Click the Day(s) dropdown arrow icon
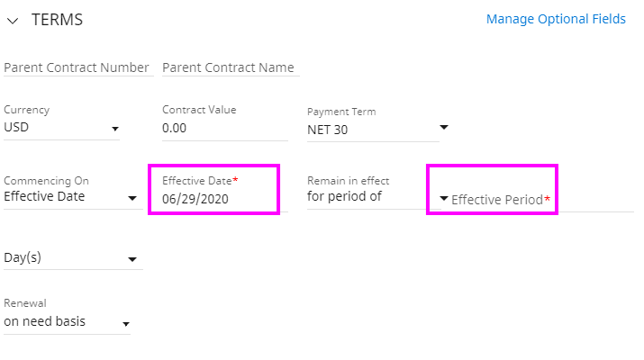Viewport: 644px width, 360px height. pos(132,259)
